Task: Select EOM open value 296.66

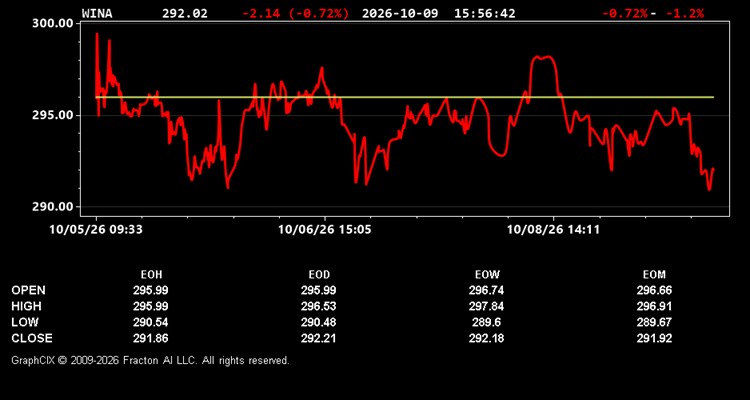Action: tap(654, 290)
